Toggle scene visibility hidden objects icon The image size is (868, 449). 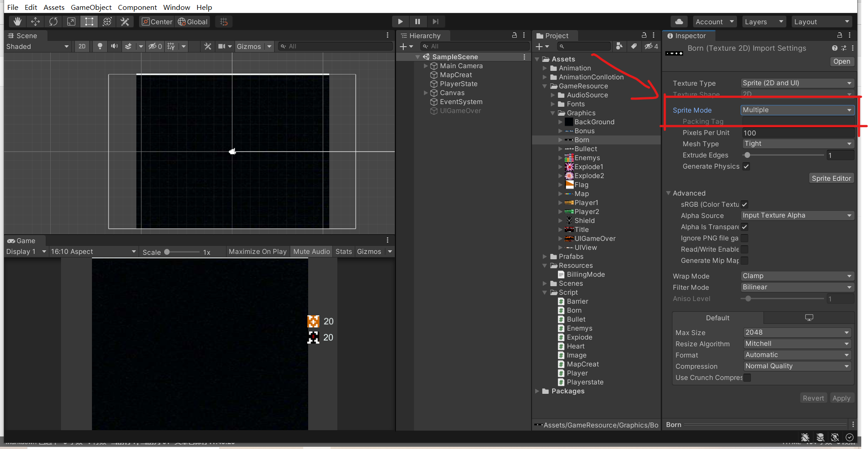[x=155, y=46]
